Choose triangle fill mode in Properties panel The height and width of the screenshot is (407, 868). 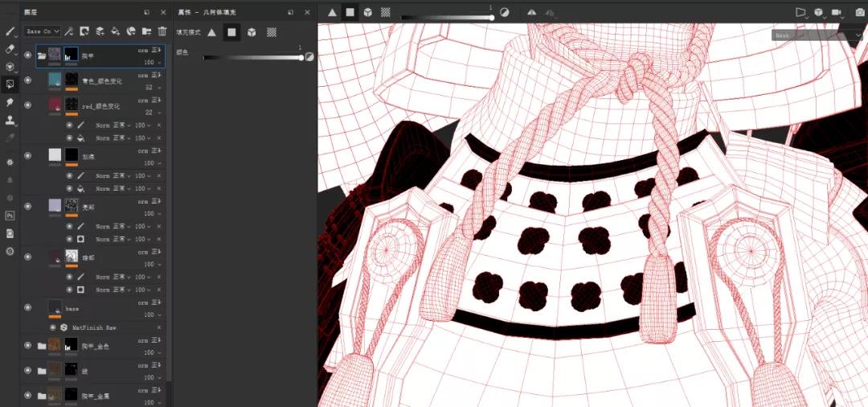[212, 32]
